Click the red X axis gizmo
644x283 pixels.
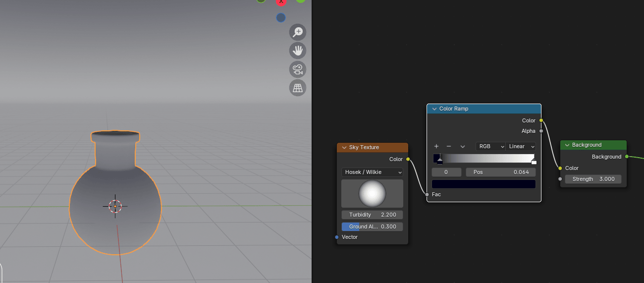pyautogui.click(x=281, y=2)
